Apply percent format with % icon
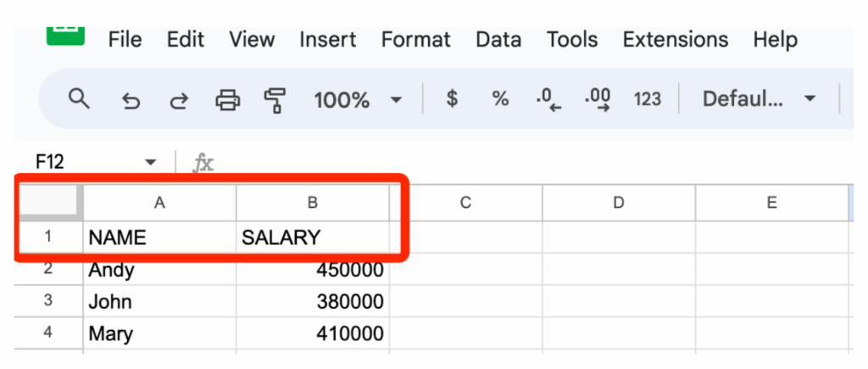 (x=500, y=99)
